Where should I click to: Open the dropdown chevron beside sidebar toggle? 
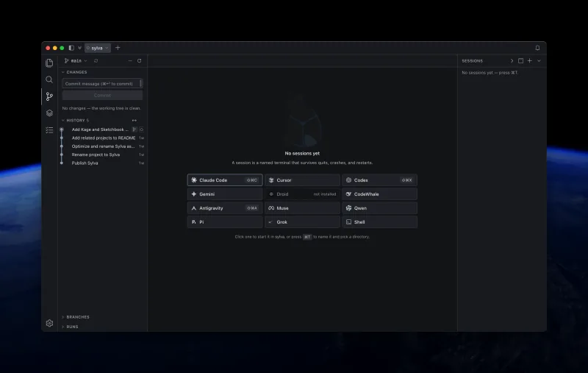pos(79,48)
